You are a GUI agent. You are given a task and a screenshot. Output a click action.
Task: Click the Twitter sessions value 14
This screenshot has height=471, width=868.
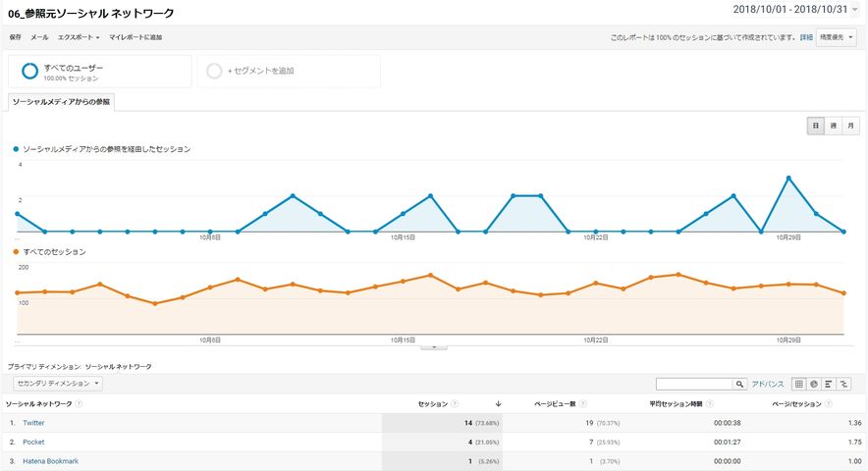click(468, 423)
